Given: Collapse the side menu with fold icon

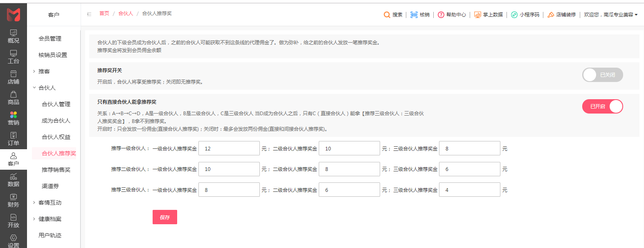Looking at the screenshot, I should click(x=89, y=14).
